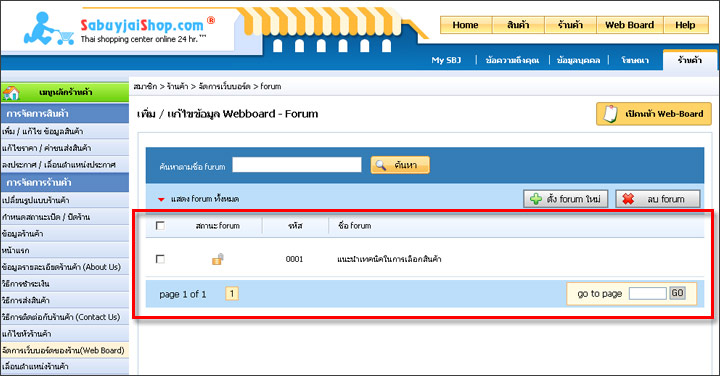Switch to the My SBJ tab
The height and width of the screenshot is (376, 720).
pyautogui.click(x=446, y=60)
